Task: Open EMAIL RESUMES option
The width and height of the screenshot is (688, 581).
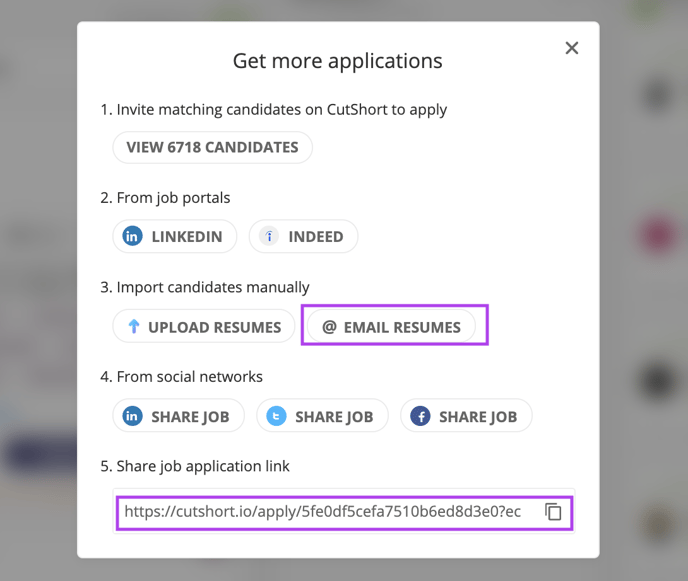Action: pos(391,326)
